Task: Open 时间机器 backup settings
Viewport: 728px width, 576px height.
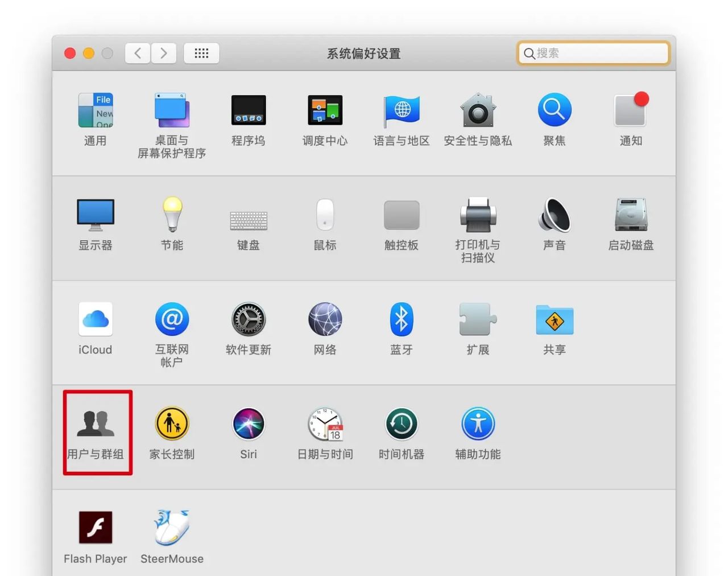Action: tap(402, 424)
